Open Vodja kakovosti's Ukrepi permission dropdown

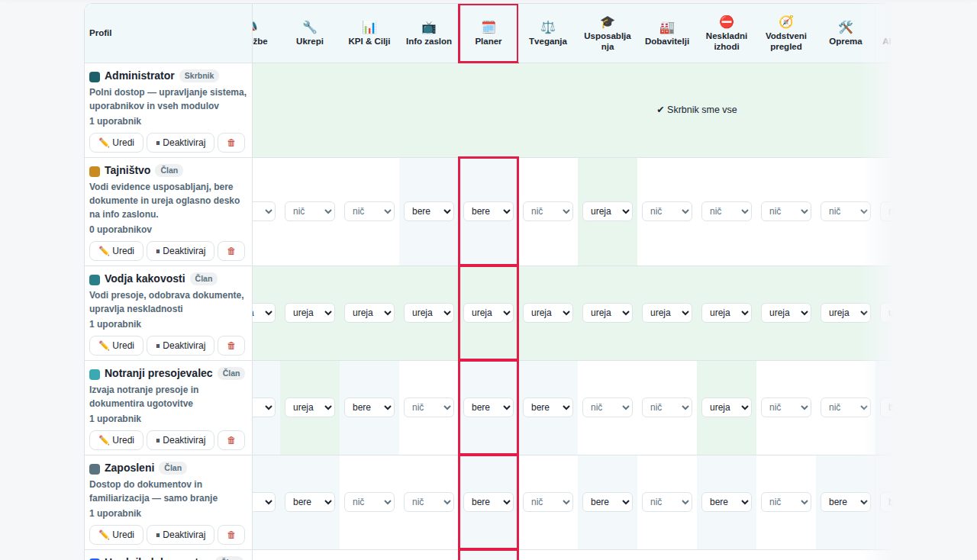click(310, 313)
